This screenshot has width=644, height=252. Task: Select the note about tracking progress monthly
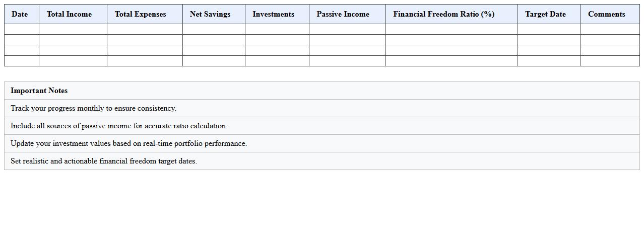coord(94,108)
